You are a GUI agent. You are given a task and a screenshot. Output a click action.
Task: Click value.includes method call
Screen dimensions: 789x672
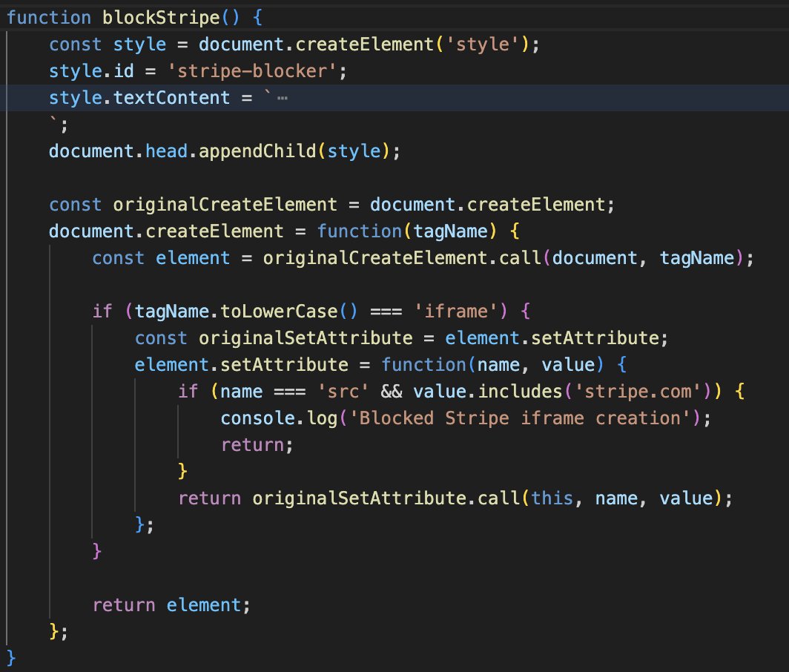(x=487, y=391)
